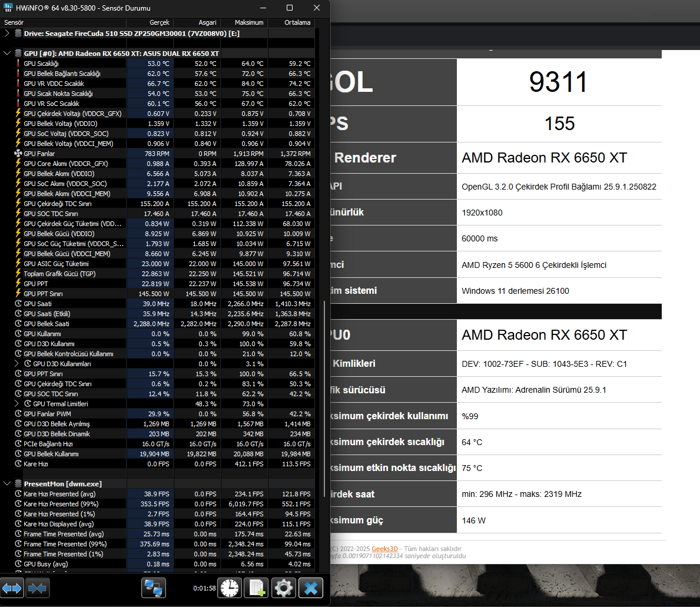Image resolution: width=700 pixels, height=607 pixels.
Task: Click the collapse-layout arrows toolbar icon
Action: pos(38,588)
